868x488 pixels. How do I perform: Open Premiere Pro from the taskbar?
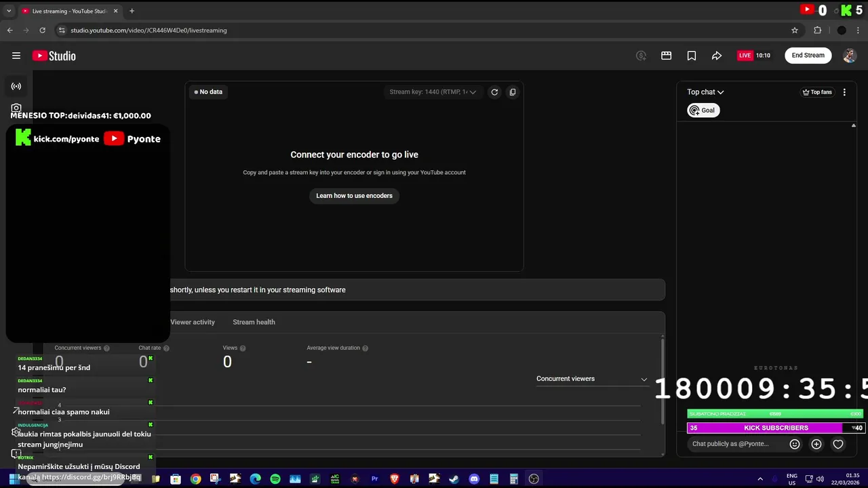(374, 479)
